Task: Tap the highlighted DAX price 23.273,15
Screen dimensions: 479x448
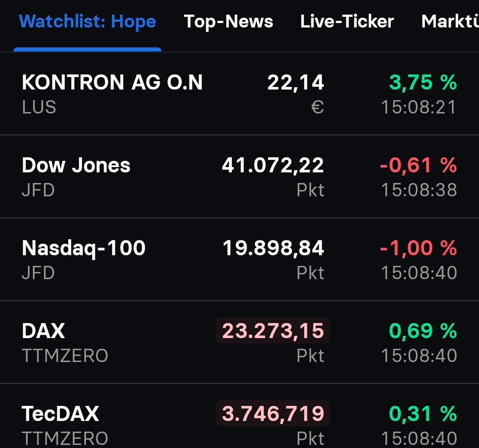Action: point(272,331)
